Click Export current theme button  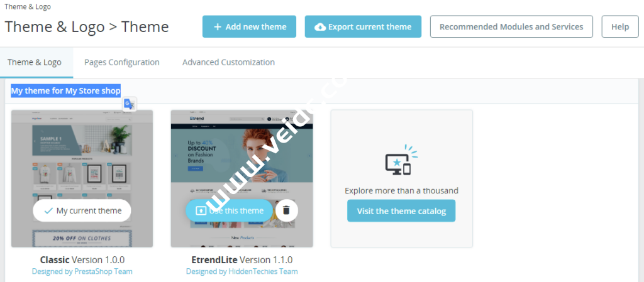[363, 26]
